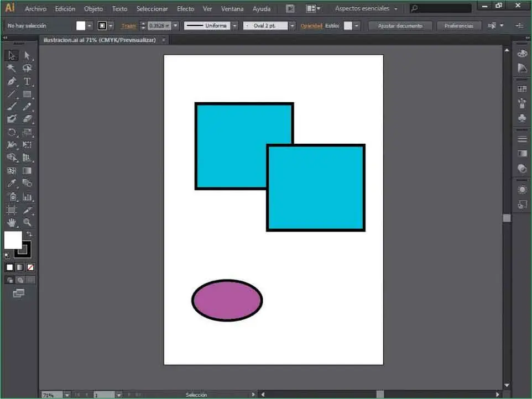Open the Oval 2 pt. brush dropdown
The image size is (532, 399).
point(292,26)
